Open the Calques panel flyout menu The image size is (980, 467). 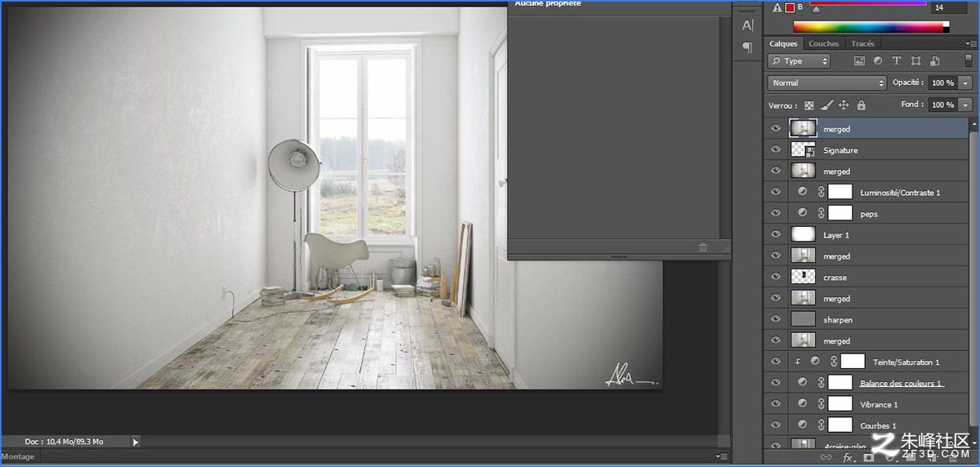(969, 44)
